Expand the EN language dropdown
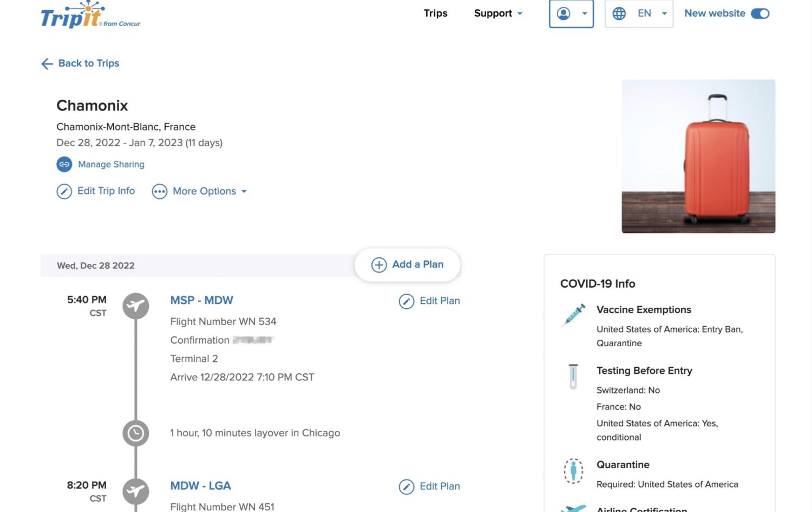Viewport: 812px width, 512px height. click(664, 14)
